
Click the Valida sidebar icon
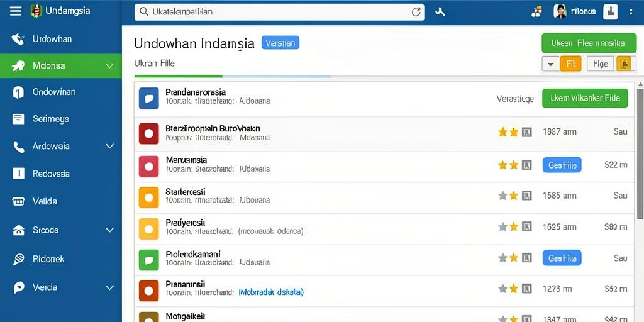click(18, 201)
